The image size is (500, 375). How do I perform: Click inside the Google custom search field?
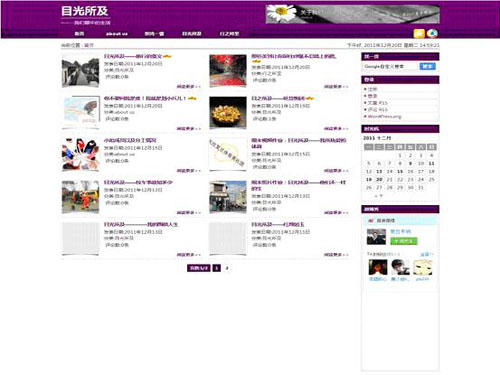(x=390, y=66)
